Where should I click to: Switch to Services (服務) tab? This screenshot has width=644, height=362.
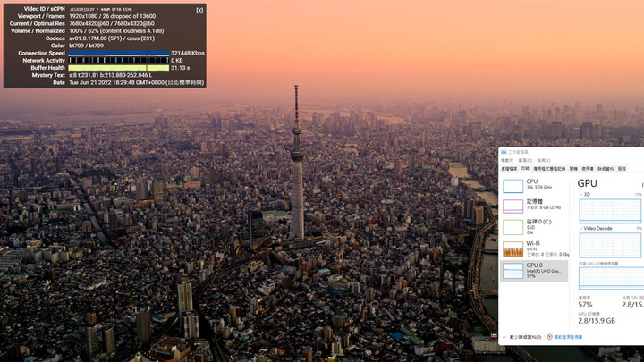click(x=622, y=169)
